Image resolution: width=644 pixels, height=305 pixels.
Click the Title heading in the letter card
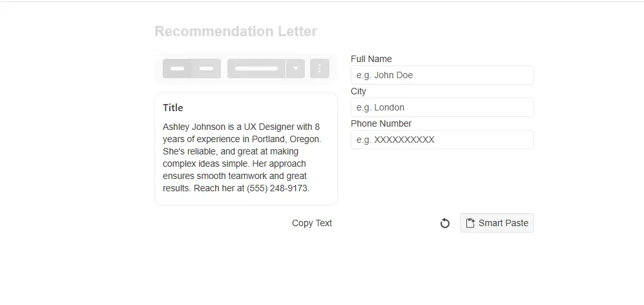[x=173, y=108]
